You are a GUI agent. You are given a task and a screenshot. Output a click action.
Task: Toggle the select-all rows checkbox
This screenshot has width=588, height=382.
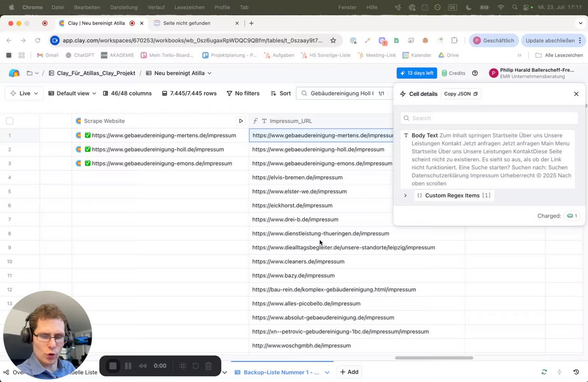click(x=10, y=121)
